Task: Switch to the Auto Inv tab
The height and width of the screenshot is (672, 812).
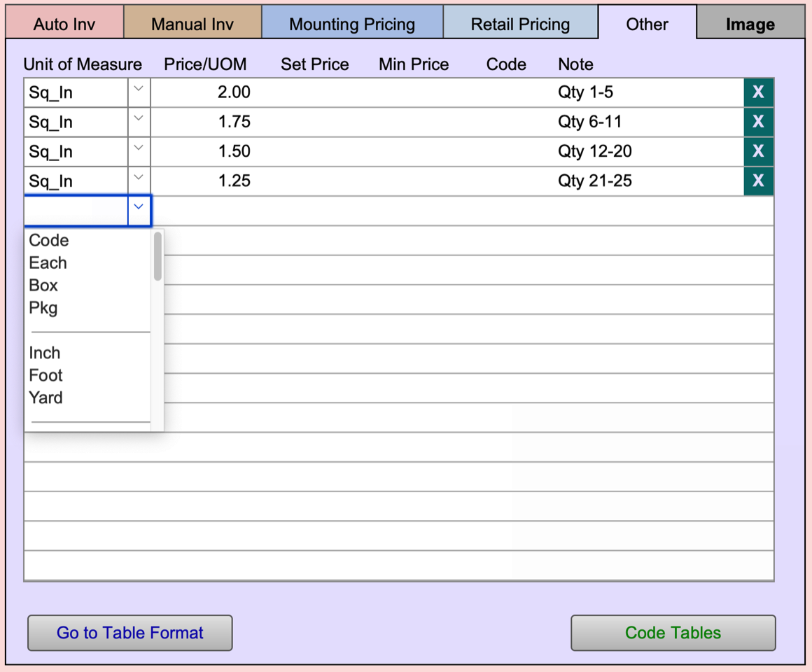Action: pos(64,24)
